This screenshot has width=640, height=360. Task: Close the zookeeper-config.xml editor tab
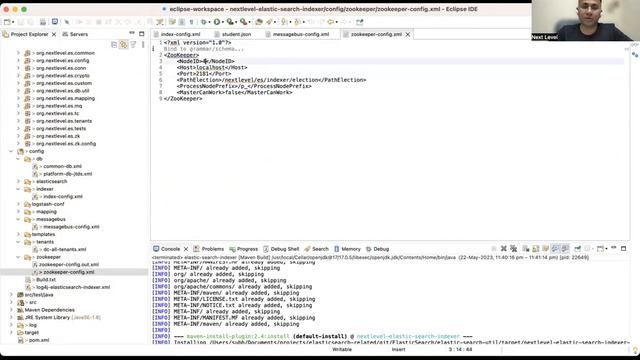click(407, 34)
